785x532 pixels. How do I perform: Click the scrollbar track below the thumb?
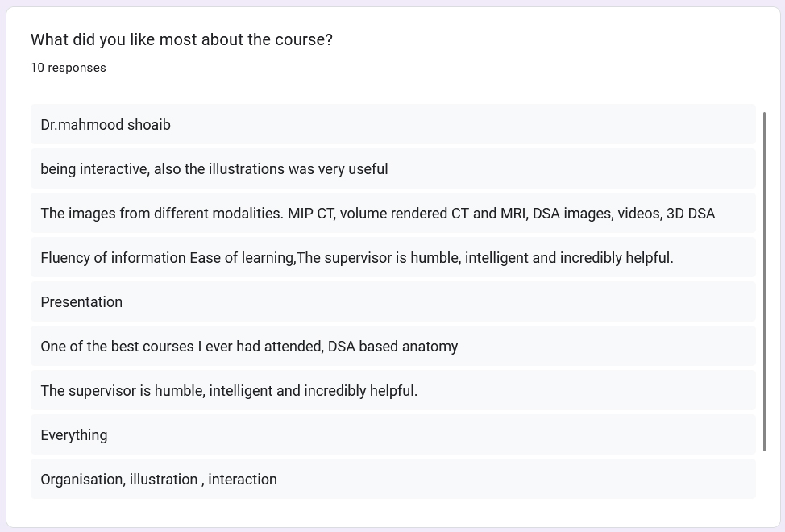pos(764,476)
